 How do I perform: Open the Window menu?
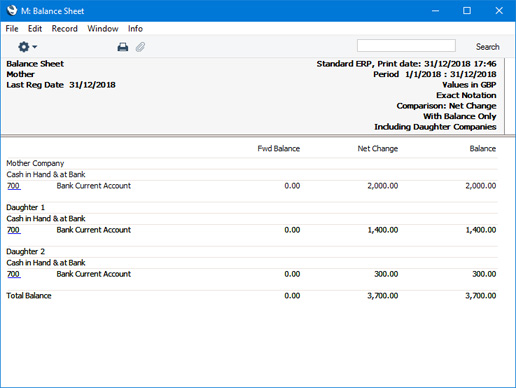point(103,29)
